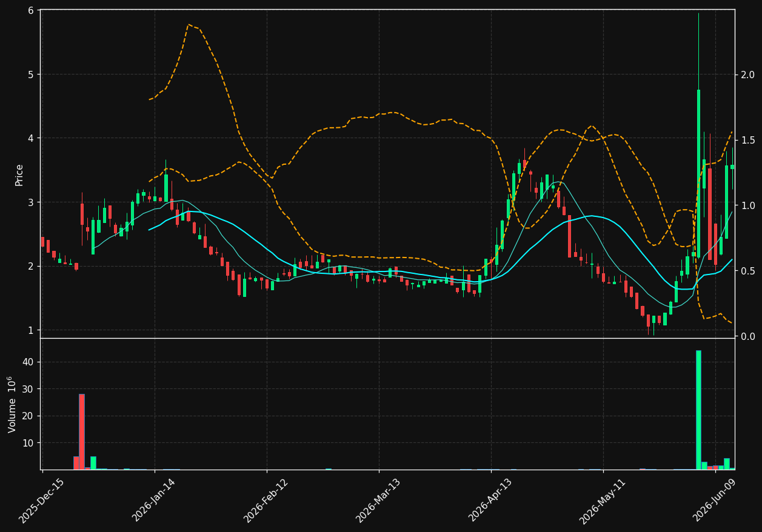Image resolution: width=762 pixels, height=532 pixels.
Task: Click the tallest green candlestick near June
Action: point(698,174)
